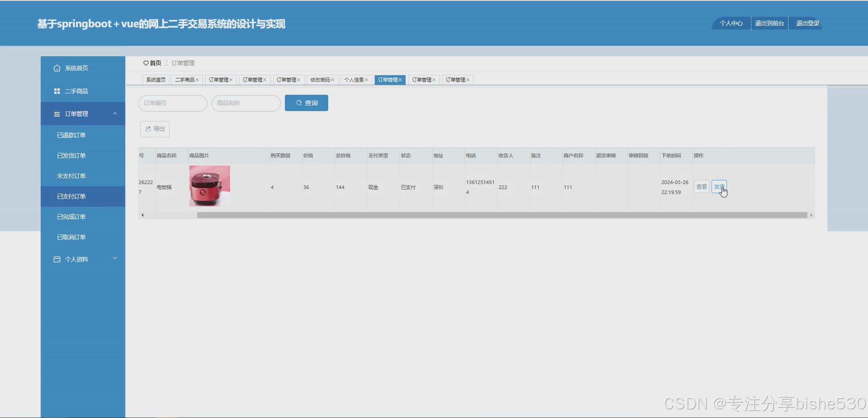The height and width of the screenshot is (418, 868).
Task: Click the 查询 search button
Action: pos(307,103)
